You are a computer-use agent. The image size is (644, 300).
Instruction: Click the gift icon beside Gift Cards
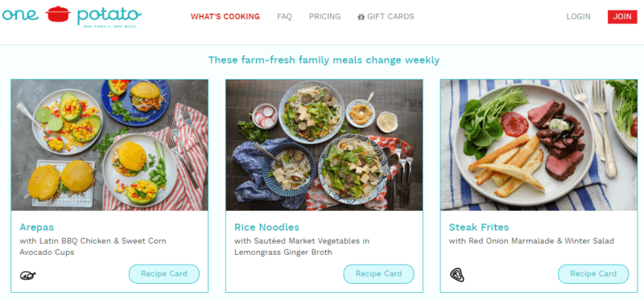361,17
